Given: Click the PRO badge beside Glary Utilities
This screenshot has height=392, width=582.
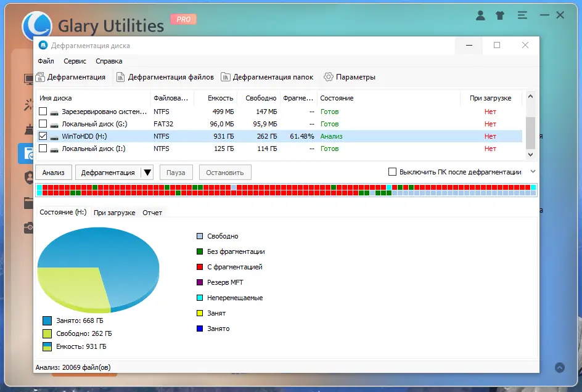Looking at the screenshot, I should point(183,19).
